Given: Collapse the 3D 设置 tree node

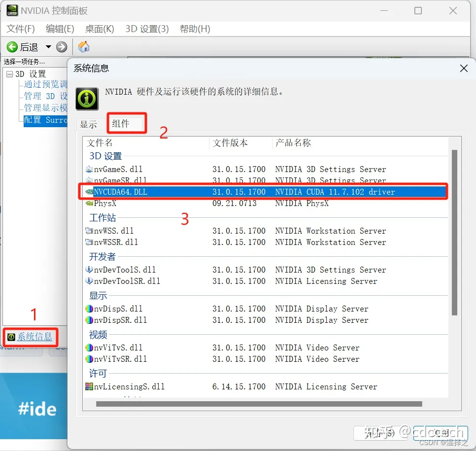Looking at the screenshot, I should (x=10, y=74).
